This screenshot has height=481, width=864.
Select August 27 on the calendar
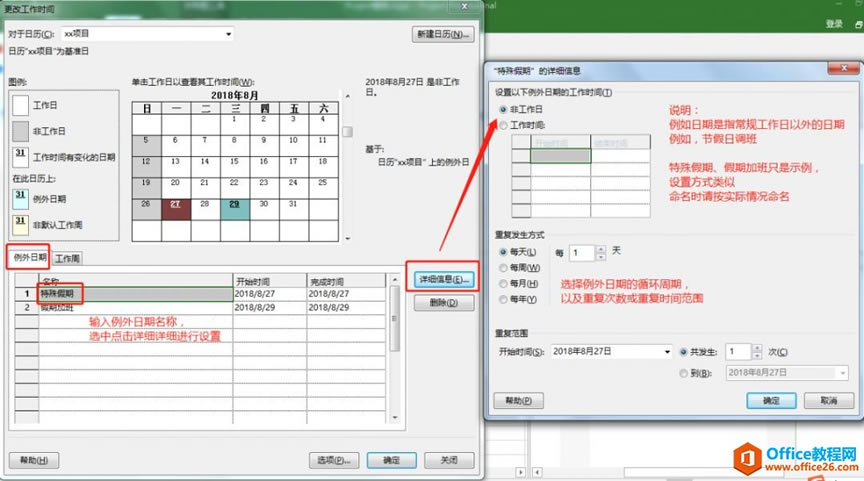point(176,209)
